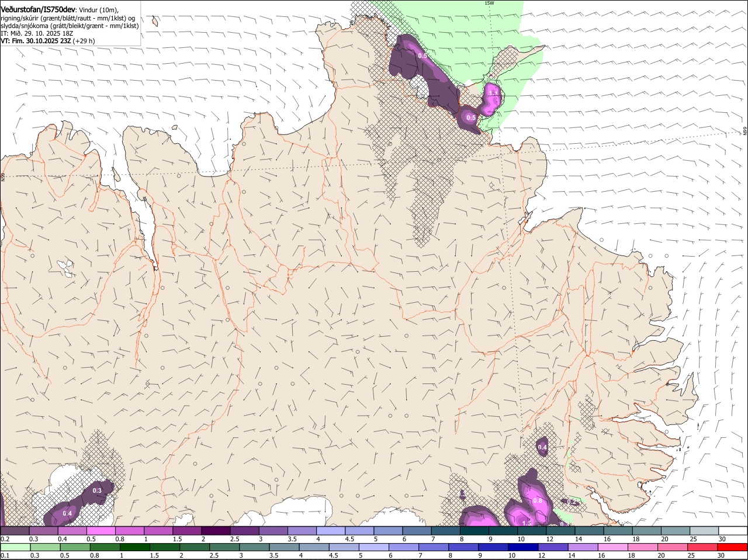Click upper legend pink swatch between 0.5 and 0.8
Screen dimensions: 748x560
[101, 531]
